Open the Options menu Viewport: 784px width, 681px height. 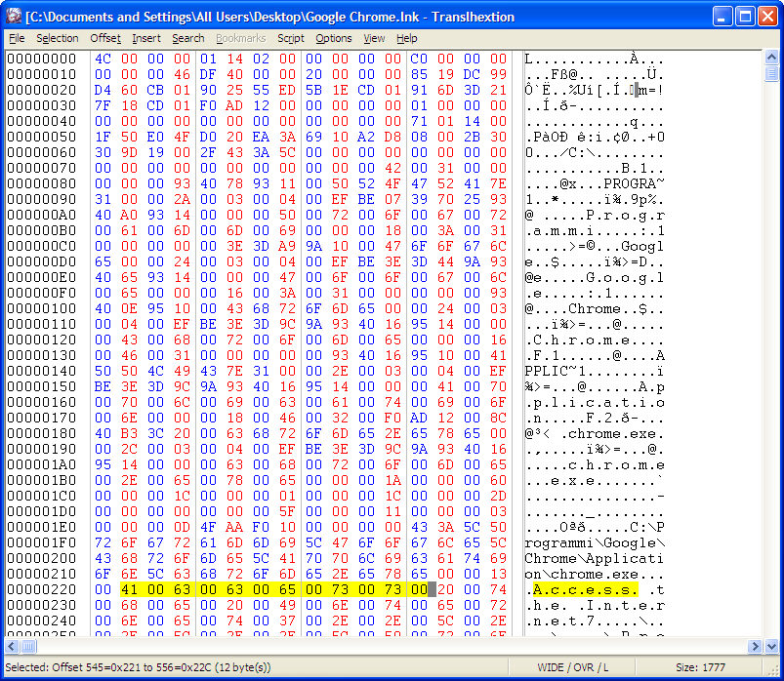(334, 38)
